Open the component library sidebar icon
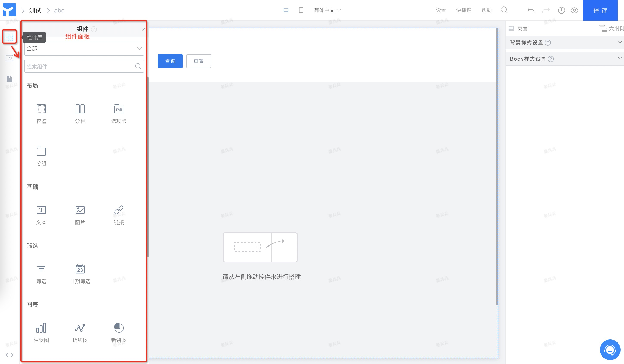This screenshot has width=624, height=364. pos(9,37)
